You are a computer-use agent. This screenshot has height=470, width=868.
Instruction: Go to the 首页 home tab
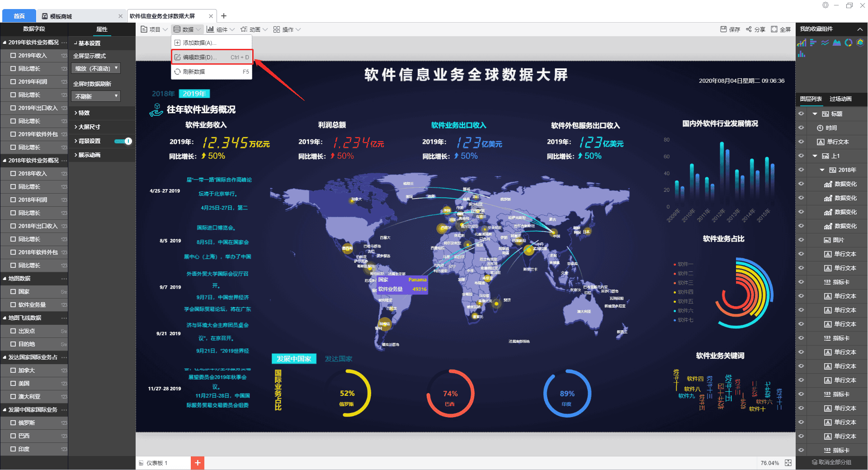[x=19, y=16]
